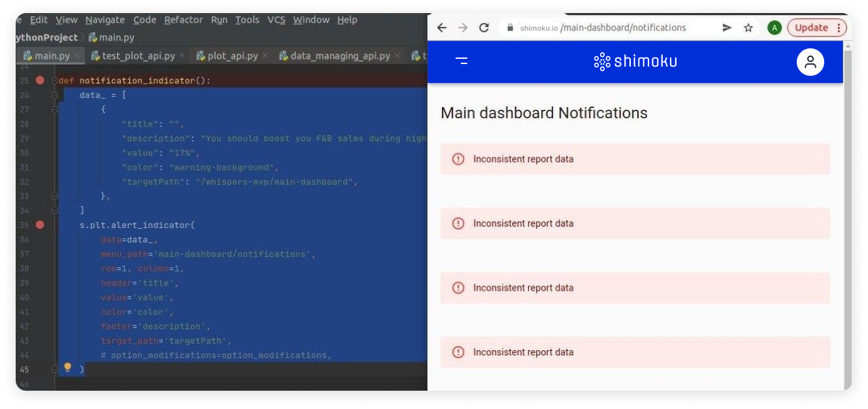The height and width of the screenshot is (409, 868).
Task: Click the warning icon in the first alert
Action: 458,159
